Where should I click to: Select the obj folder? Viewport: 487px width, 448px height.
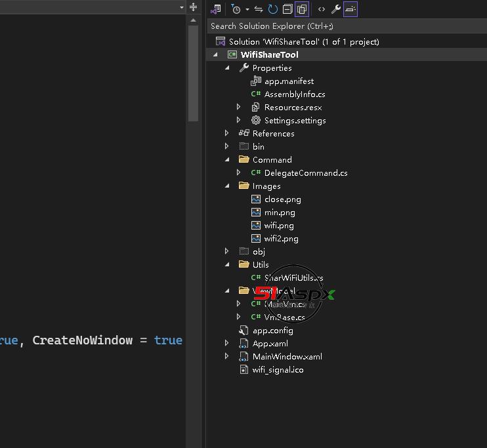259,251
